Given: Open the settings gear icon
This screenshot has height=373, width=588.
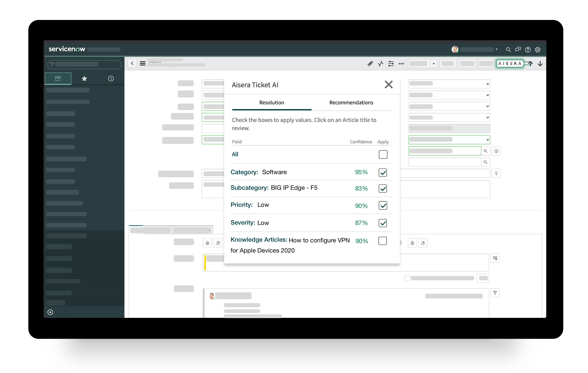Looking at the screenshot, I should pos(538,50).
